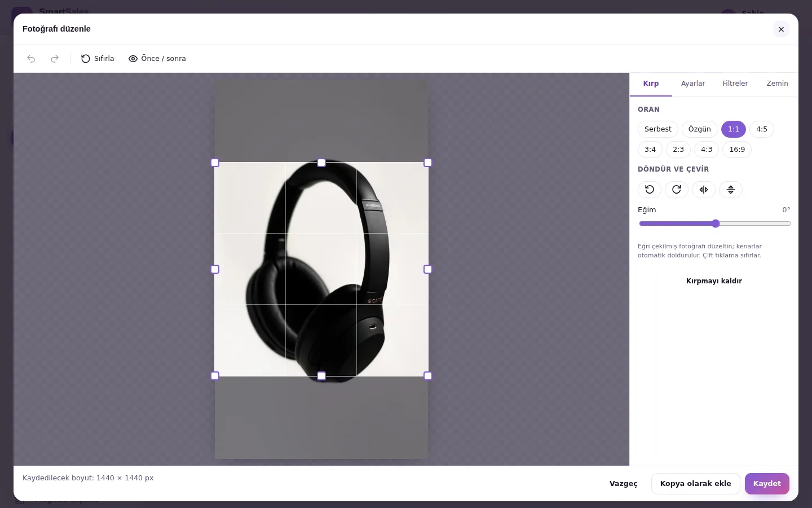The image size is (812, 508).
Task: Open the Ayarlar tab
Action: 693,84
